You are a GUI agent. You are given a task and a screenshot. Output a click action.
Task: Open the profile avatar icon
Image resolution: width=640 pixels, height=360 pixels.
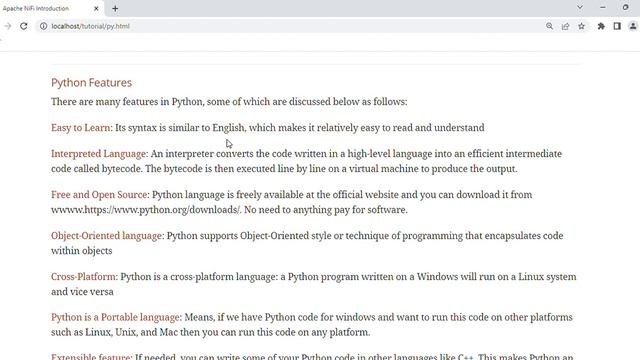(633, 26)
